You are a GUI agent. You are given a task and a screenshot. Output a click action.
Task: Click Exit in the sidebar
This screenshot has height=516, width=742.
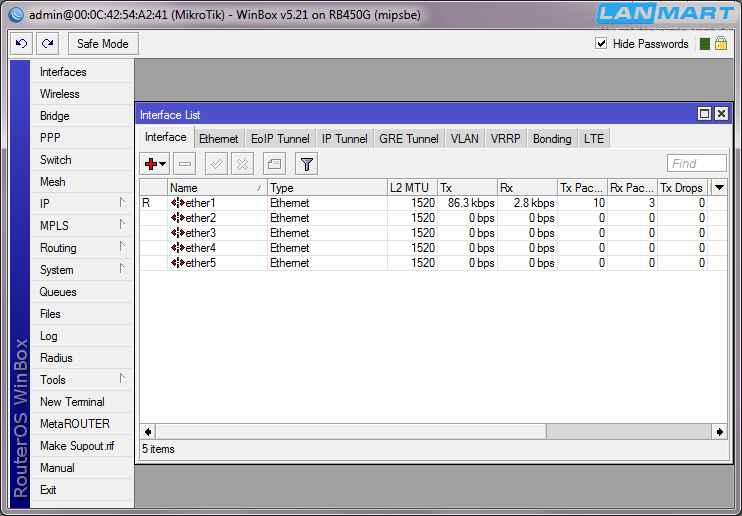click(x=82, y=490)
